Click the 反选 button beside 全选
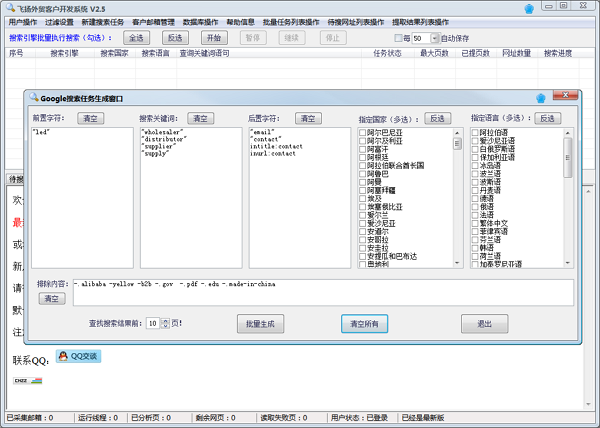Viewport: 600px width, 428px height. coord(175,37)
